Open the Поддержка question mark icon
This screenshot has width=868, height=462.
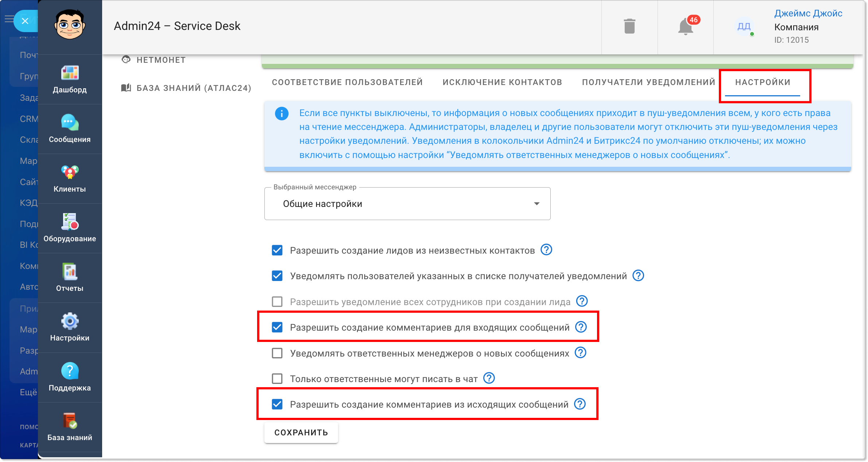click(70, 371)
